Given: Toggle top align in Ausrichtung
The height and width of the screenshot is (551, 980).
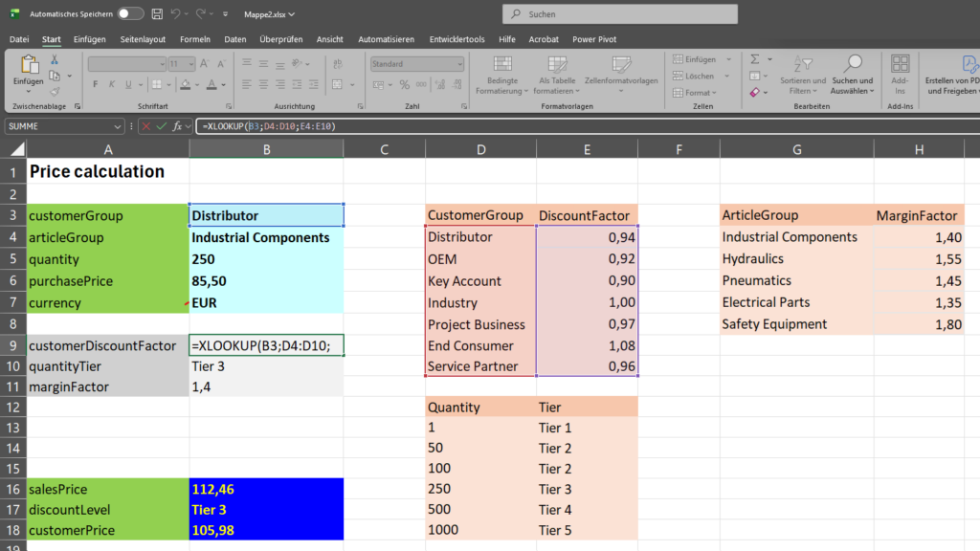Looking at the screenshot, I should click(x=247, y=64).
